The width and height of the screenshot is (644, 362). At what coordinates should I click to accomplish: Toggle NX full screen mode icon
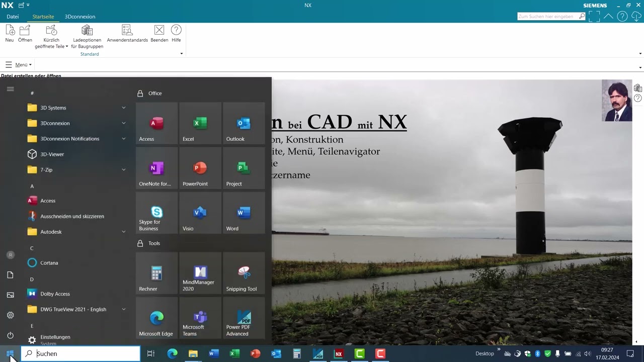coord(594,17)
